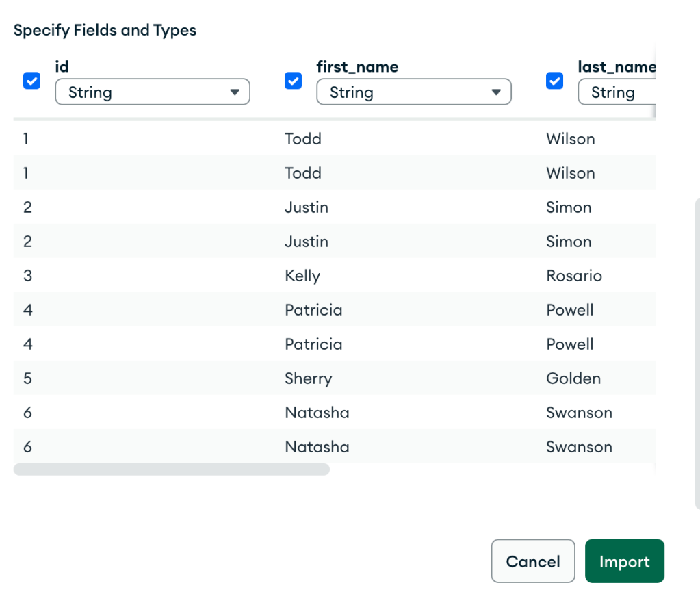Click the first_name column header label

coord(357,67)
